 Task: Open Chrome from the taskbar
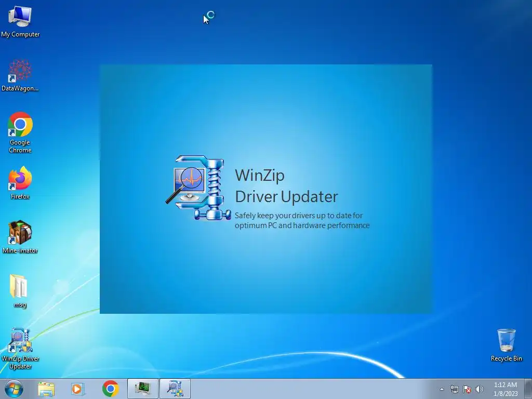click(110, 389)
